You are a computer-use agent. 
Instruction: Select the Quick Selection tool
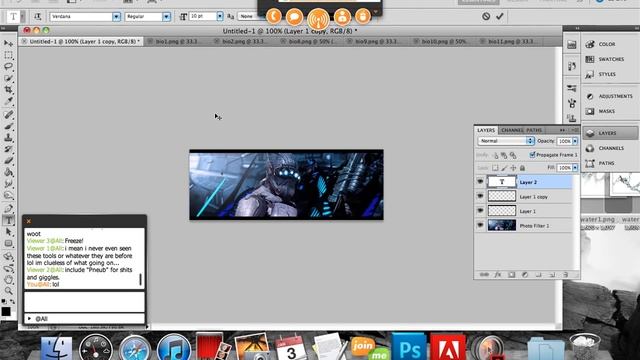coord(9,78)
